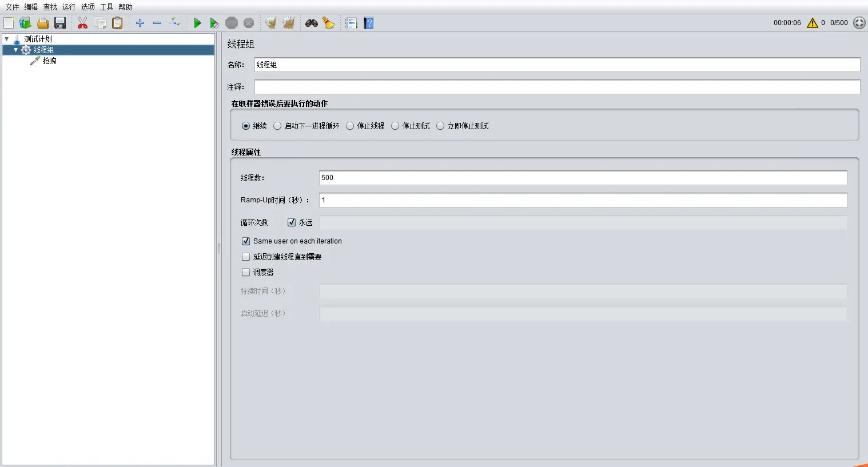Click the blue plus Expand All icon

140,23
